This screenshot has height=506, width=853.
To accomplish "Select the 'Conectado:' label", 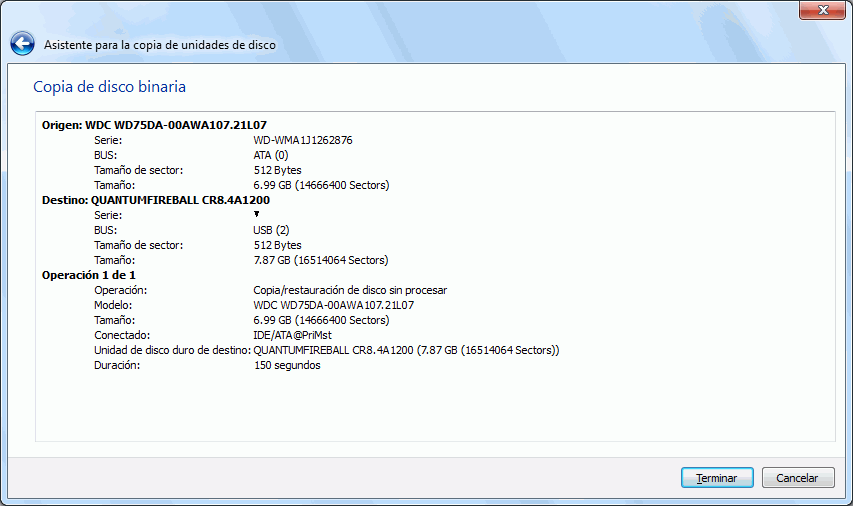I will pos(122,335).
